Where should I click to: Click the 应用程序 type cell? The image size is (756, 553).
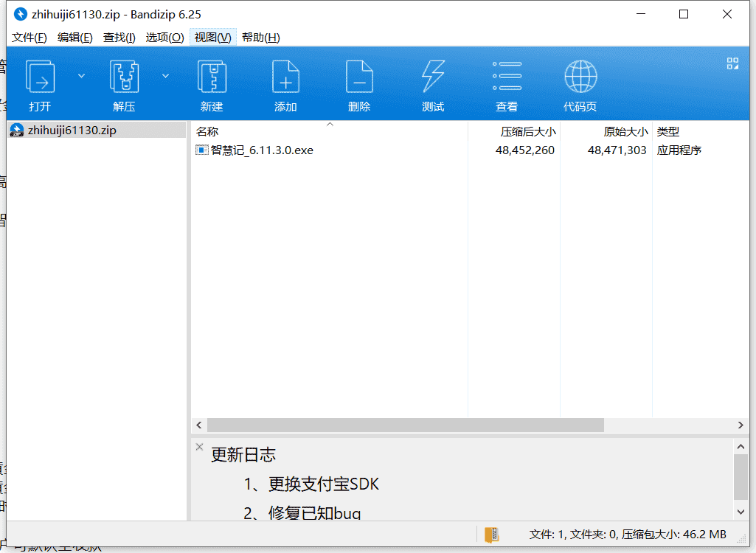(679, 150)
